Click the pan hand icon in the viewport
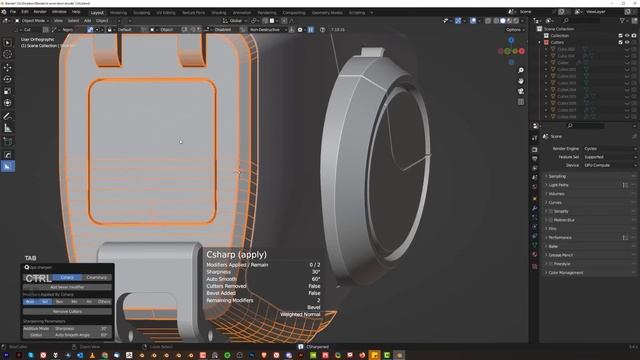This screenshot has height=360, width=640. (521, 81)
